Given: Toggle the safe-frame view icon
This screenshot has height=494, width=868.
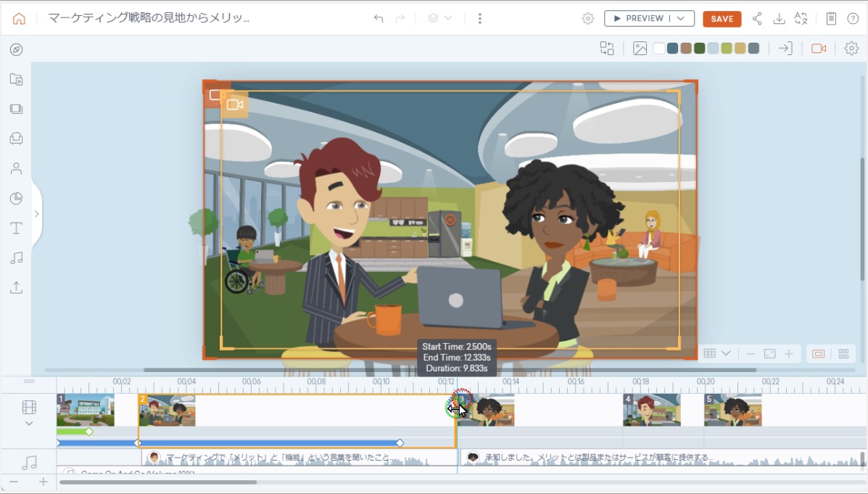Looking at the screenshot, I should click(818, 354).
